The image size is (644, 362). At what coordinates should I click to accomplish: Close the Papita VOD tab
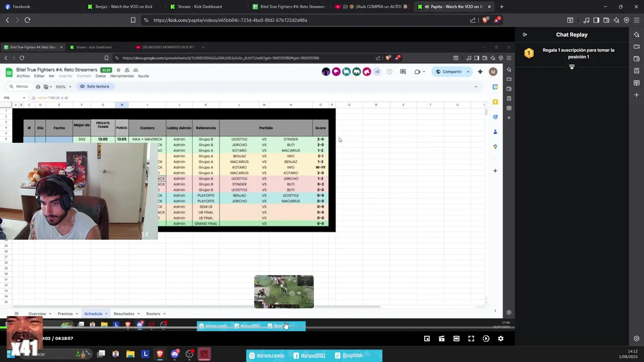click(489, 7)
